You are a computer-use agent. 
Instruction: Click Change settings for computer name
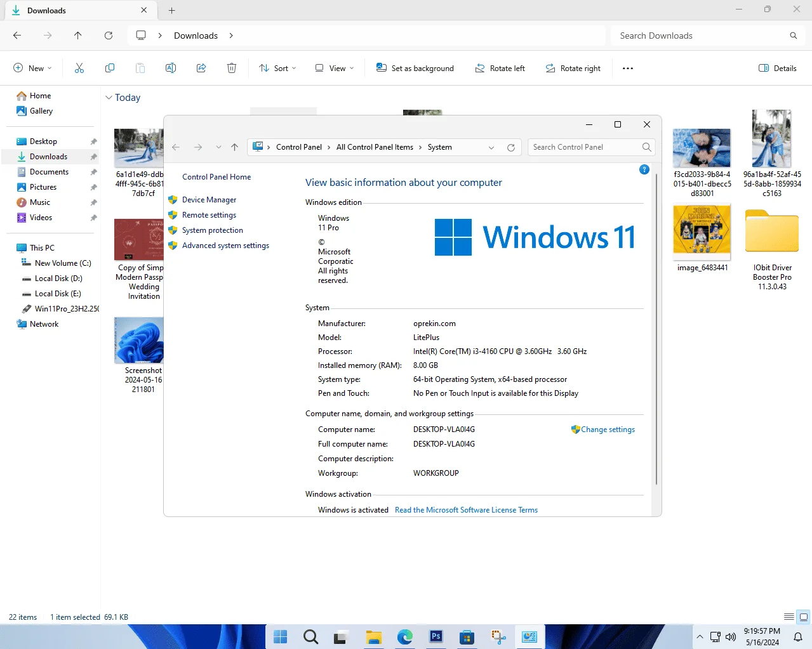click(x=608, y=429)
